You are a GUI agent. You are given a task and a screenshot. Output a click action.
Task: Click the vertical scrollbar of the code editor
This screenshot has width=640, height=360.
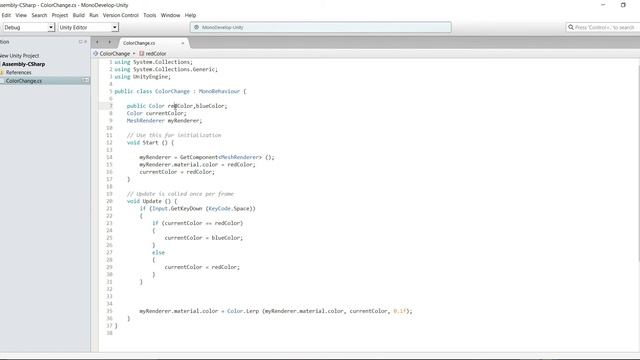(x=638, y=163)
